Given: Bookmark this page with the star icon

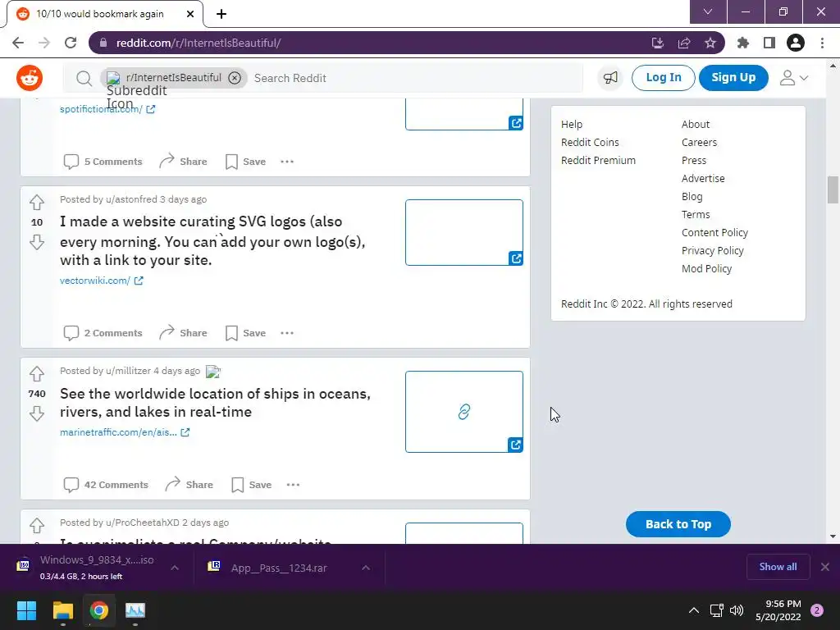Looking at the screenshot, I should 710,43.
